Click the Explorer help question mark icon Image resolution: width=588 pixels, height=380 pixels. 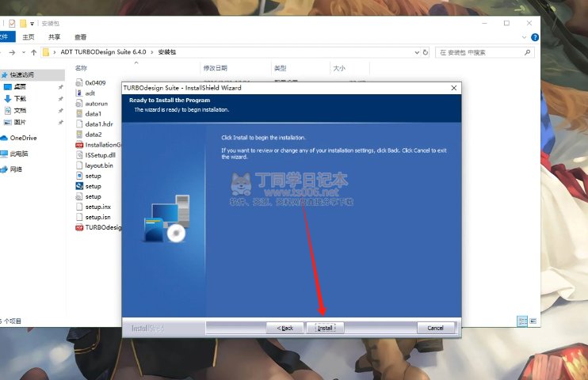533,36
